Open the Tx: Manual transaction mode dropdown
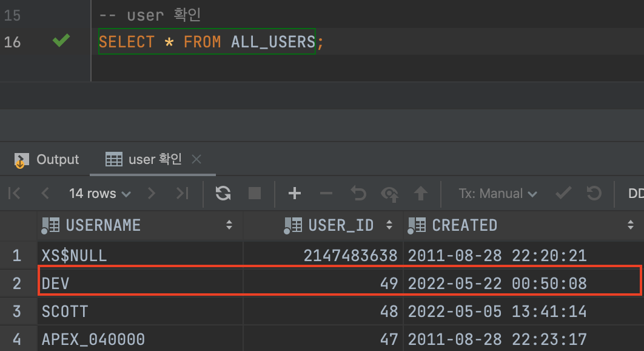Screen dimensions: 644x351 498,193
